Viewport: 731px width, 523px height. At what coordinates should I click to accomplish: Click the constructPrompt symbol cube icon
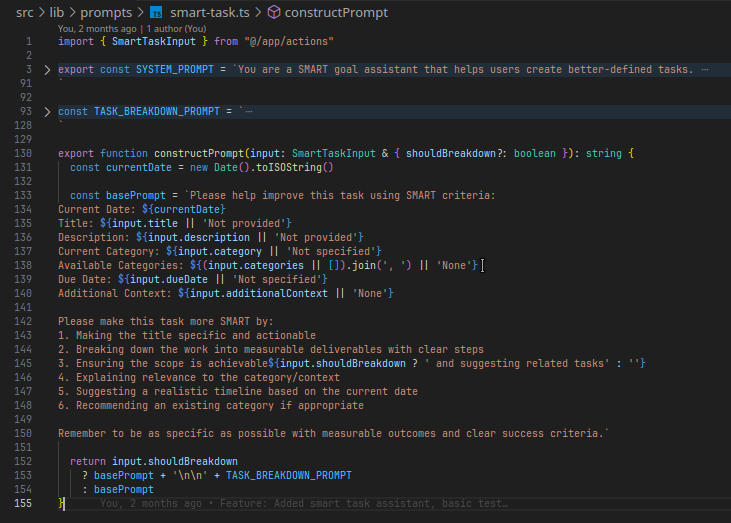pos(274,12)
